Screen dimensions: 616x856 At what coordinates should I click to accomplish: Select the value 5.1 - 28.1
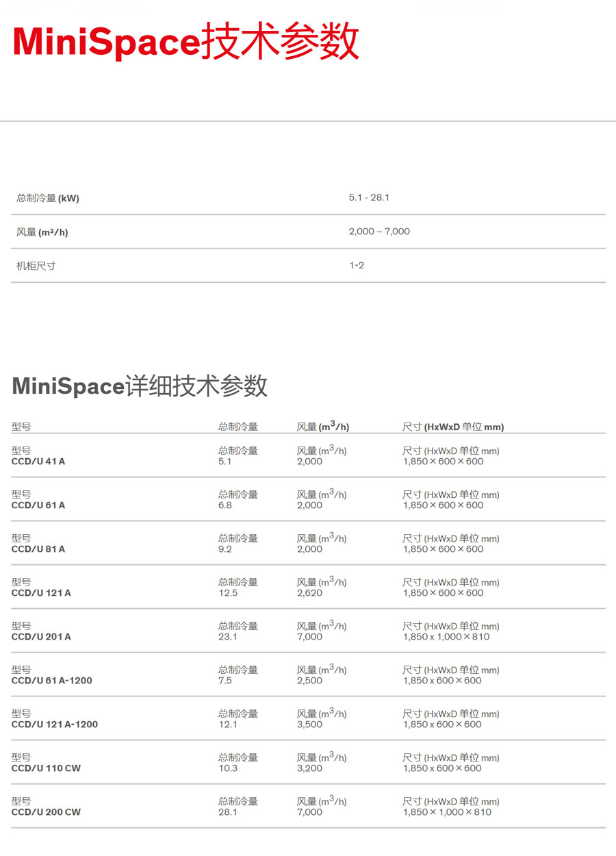click(x=369, y=197)
